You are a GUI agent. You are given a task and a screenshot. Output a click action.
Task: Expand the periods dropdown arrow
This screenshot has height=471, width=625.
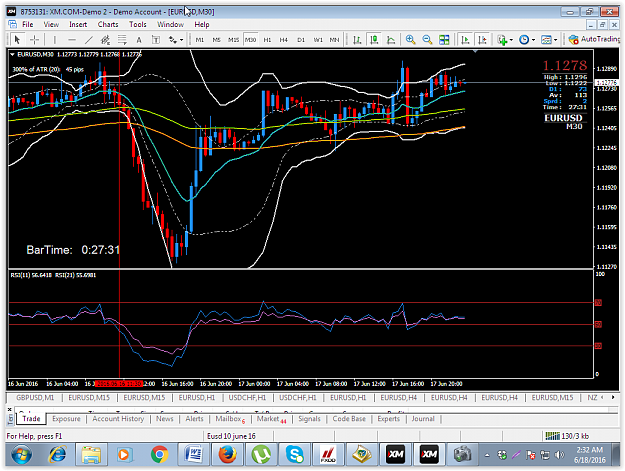pos(533,40)
